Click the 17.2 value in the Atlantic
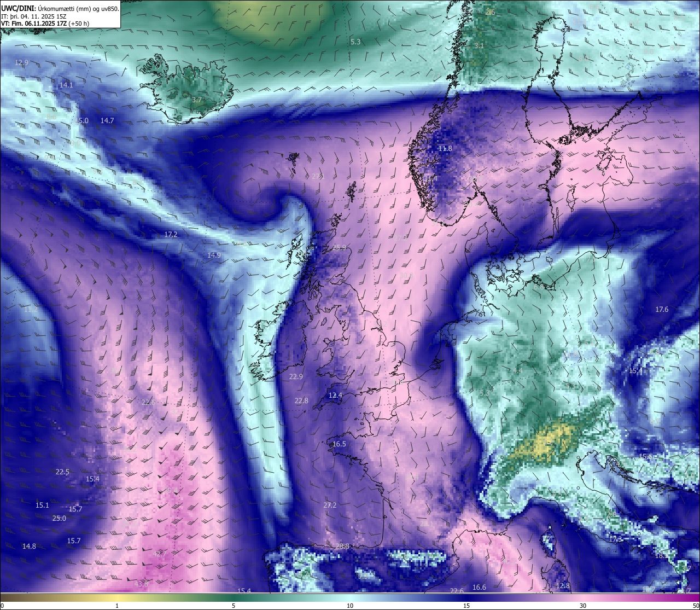This screenshot has height=610, width=700. 171,234
